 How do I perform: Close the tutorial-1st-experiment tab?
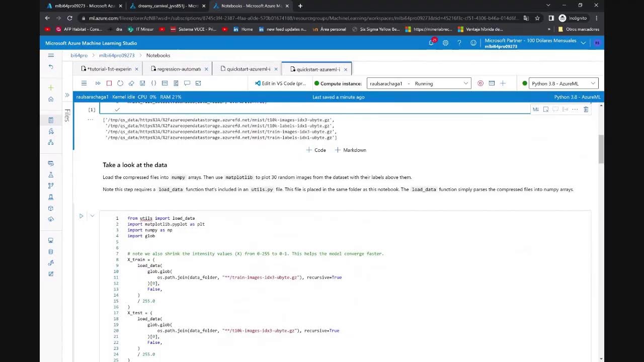click(x=136, y=69)
